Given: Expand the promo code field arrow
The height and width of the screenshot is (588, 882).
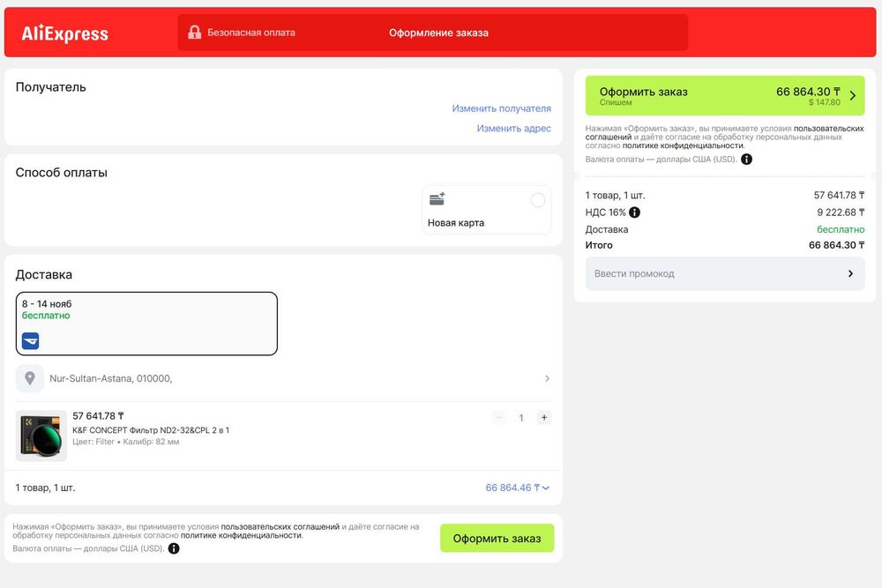Looking at the screenshot, I should tap(850, 273).
